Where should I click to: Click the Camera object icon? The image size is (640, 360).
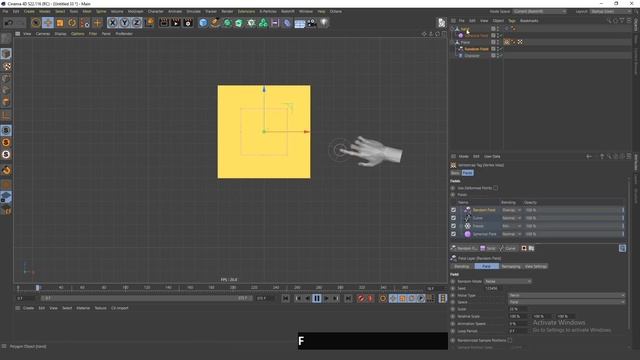[312, 23]
